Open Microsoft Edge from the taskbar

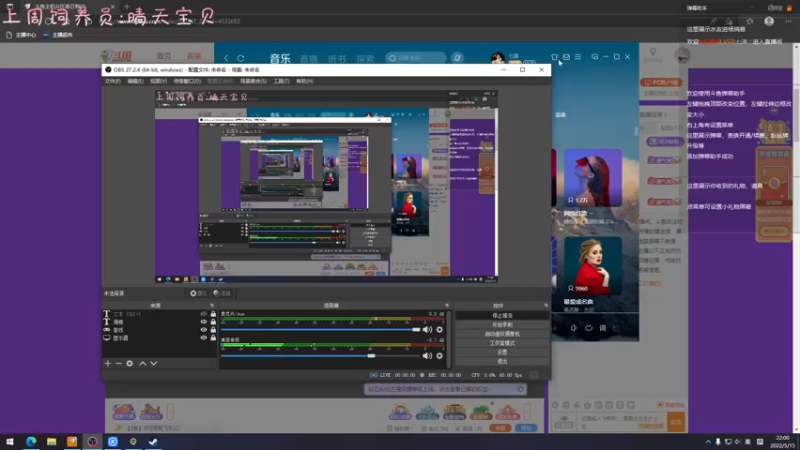click(x=31, y=441)
